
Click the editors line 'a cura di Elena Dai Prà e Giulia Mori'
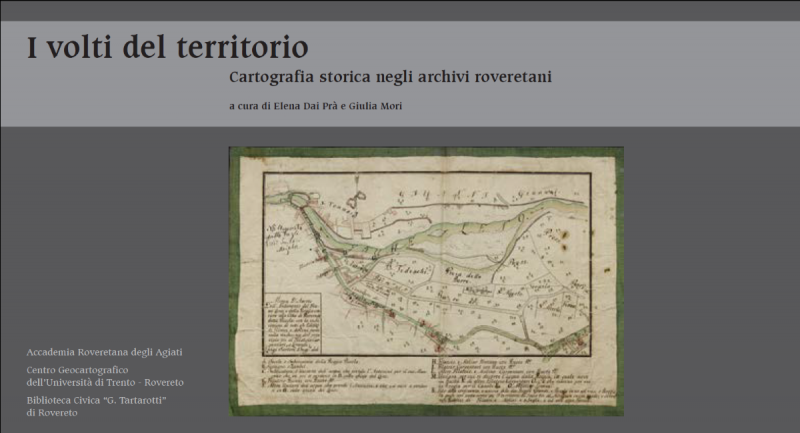(x=316, y=106)
